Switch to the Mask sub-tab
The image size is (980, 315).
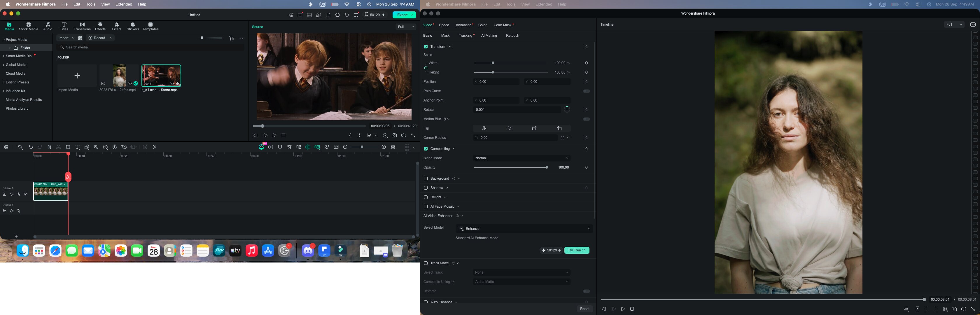[445, 36]
